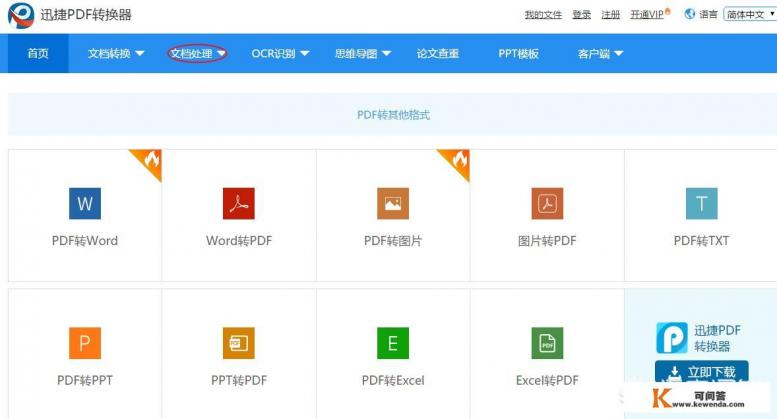Click the 立即下载 button
The image size is (777, 419).
click(x=702, y=371)
